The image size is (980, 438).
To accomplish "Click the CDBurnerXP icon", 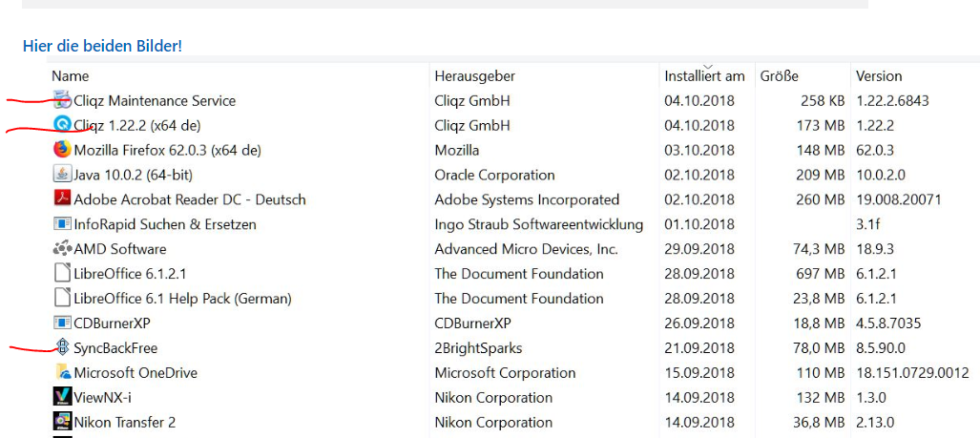I will (x=62, y=323).
